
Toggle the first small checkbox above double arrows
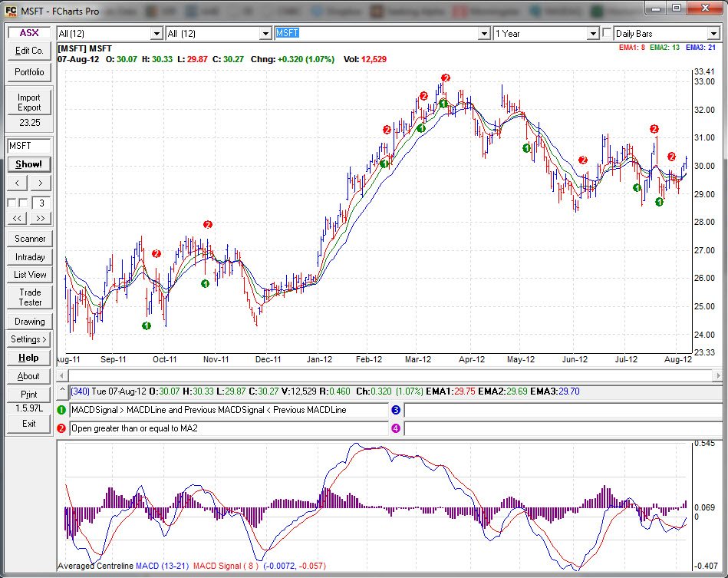click(12, 203)
